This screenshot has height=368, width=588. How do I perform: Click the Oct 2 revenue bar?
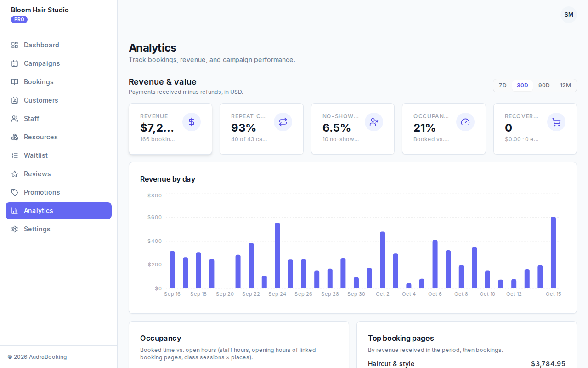pos(382,260)
